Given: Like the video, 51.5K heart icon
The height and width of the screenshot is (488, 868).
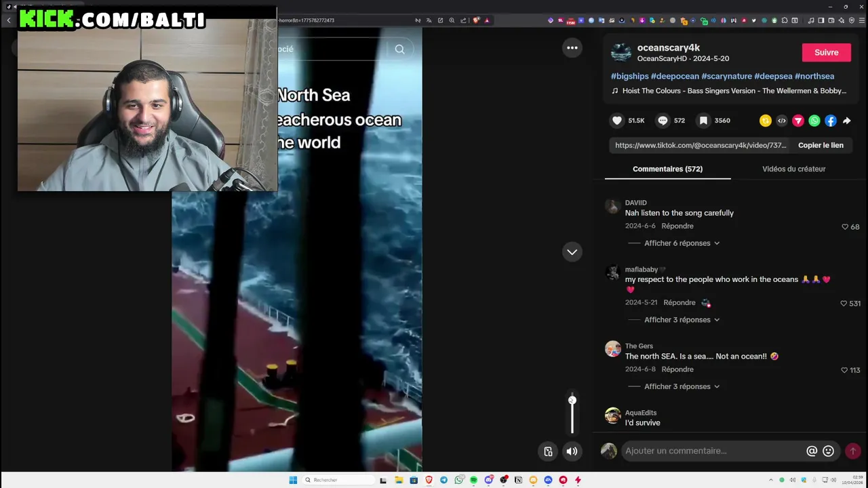Looking at the screenshot, I should tap(617, 121).
